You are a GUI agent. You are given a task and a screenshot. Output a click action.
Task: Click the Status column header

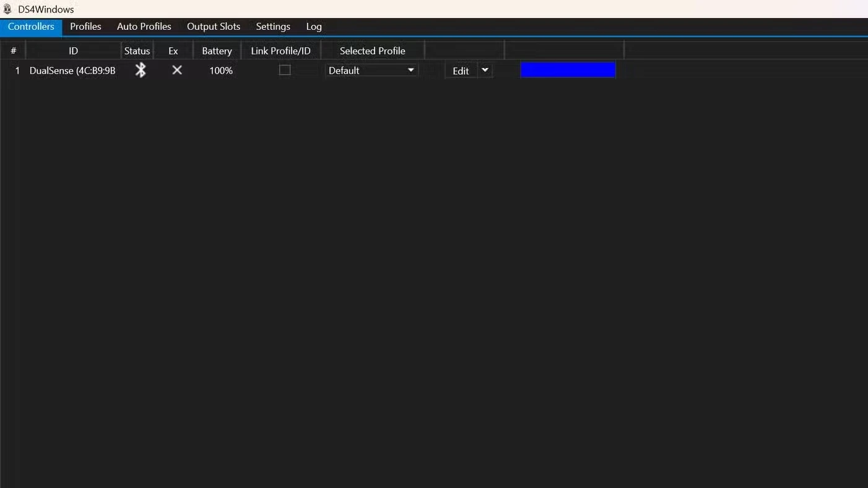[137, 51]
